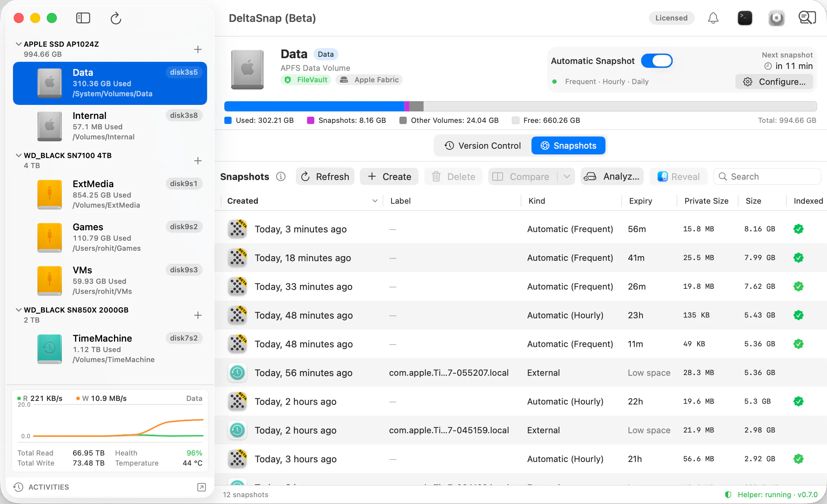Click the TimeMachine teal drive icon
The image size is (827, 504).
[x=50, y=349]
